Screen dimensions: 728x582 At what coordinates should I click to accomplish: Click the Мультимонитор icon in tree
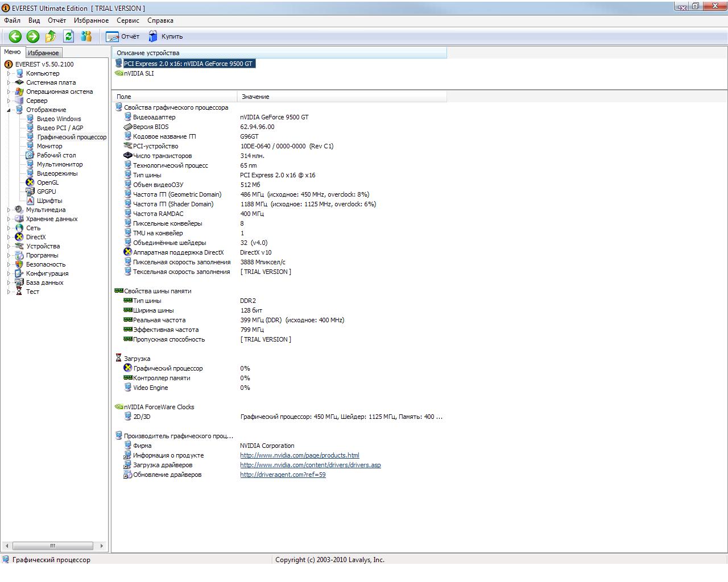point(30,164)
